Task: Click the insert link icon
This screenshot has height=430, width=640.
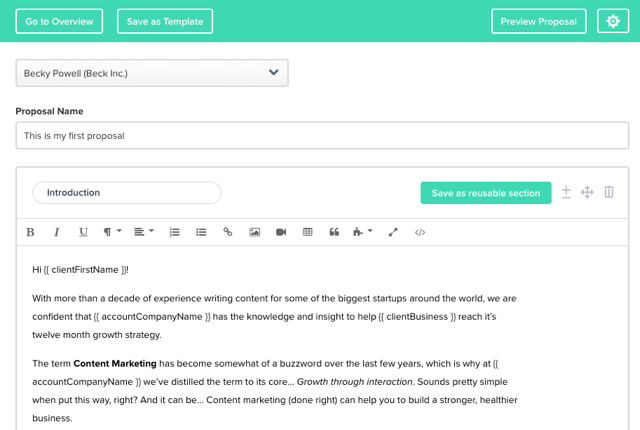Action: point(228,232)
